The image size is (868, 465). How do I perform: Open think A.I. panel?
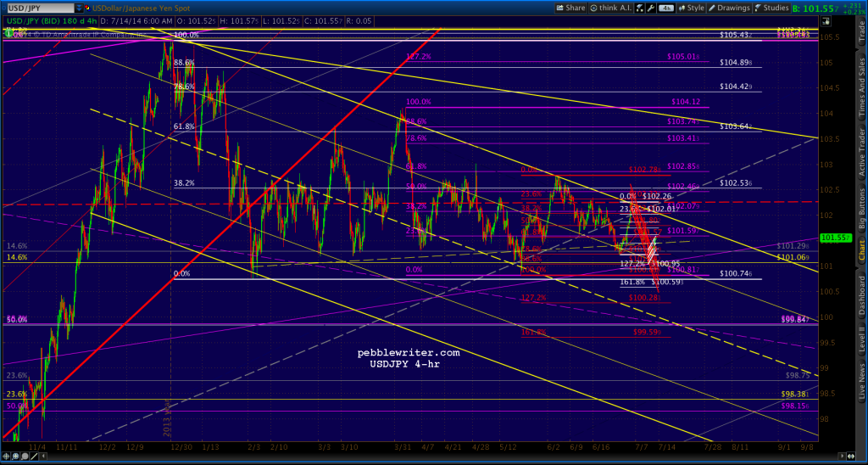[x=611, y=8]
